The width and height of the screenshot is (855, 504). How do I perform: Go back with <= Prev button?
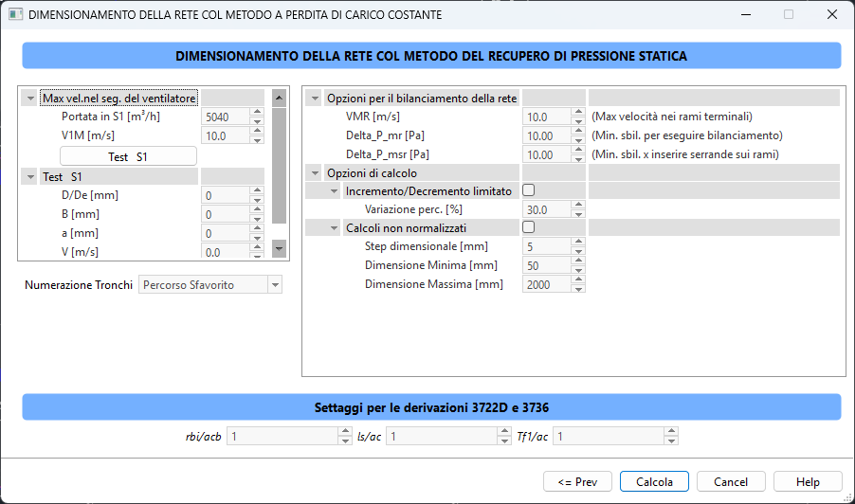click(x=577, y=482)
